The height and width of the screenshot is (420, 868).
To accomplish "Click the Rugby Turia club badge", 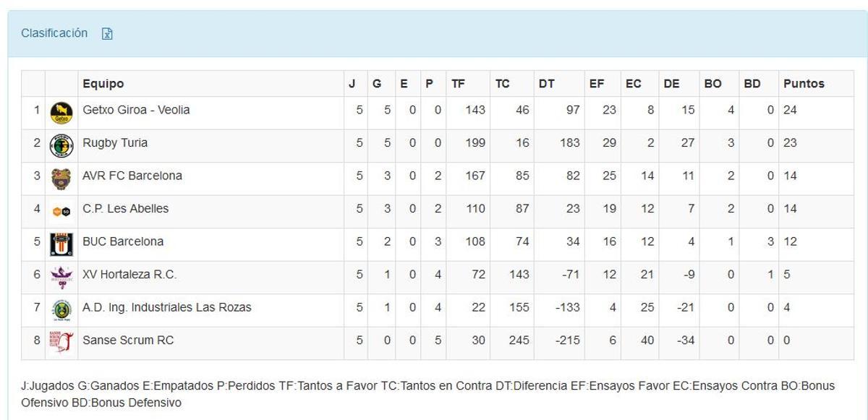I will tap(60, 142).
